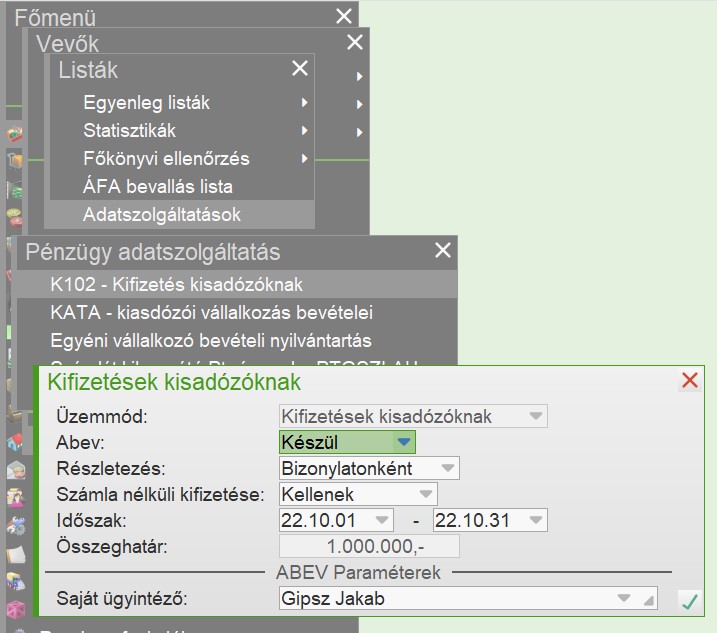Select the Statisztikák menu entry
This screenshot has width=717, height=633.
pos(182,131)
